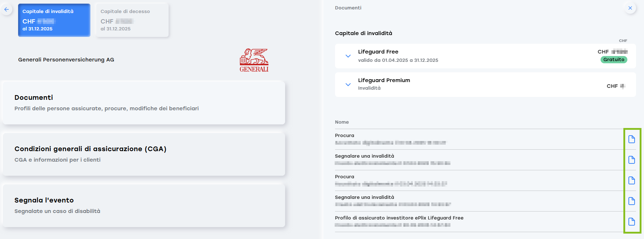Select the Capitale di invalidità tab
The width and height of the screenshot is (644, 239).
click(x=54, y=20)
